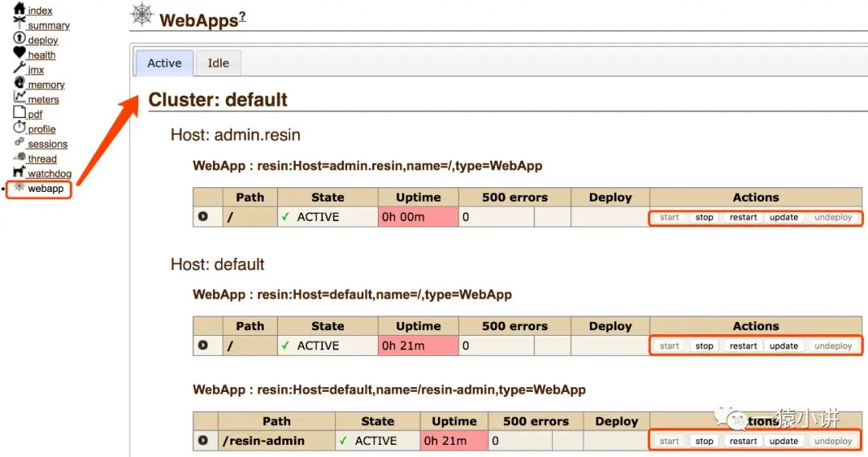
Task: Open the pdf link
Action: (35, 115)
